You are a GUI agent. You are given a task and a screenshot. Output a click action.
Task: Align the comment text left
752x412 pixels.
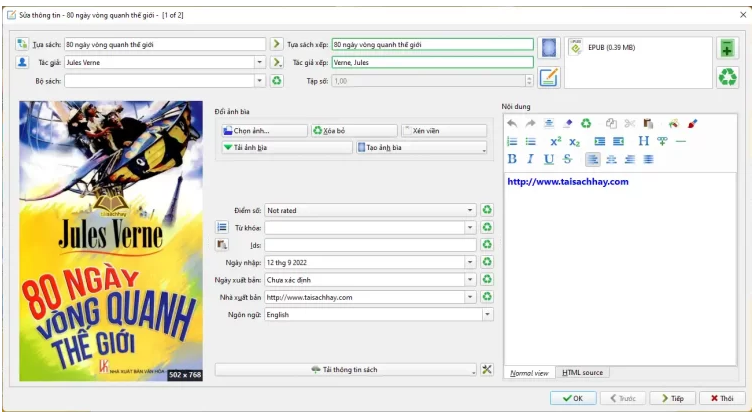click(593, 159)
